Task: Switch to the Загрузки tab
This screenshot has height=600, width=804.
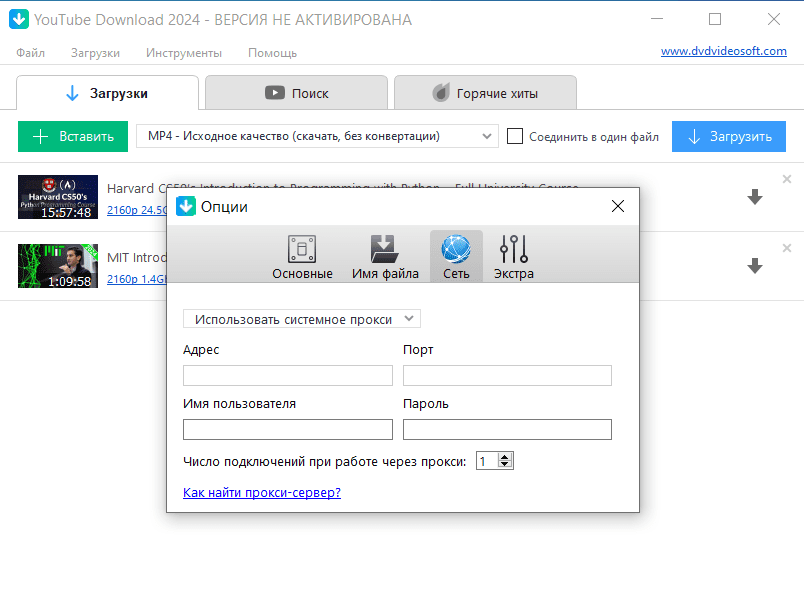Action: click(x=107, y=93)
